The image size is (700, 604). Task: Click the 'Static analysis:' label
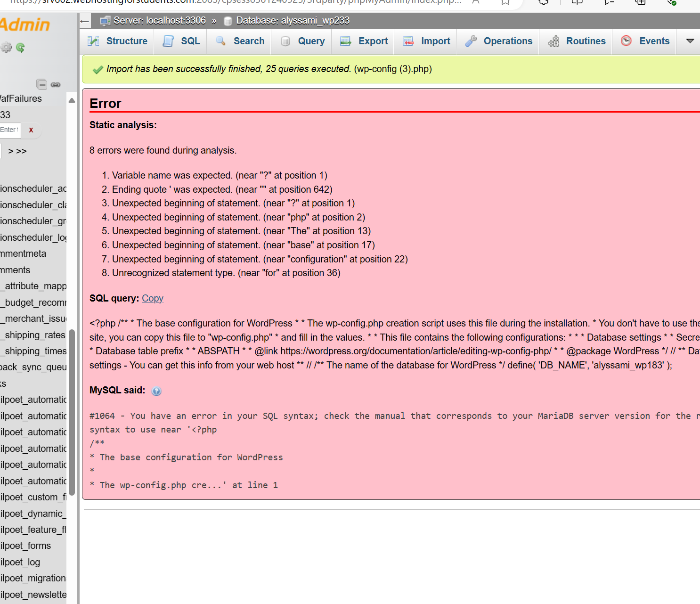tap(123, 125)
